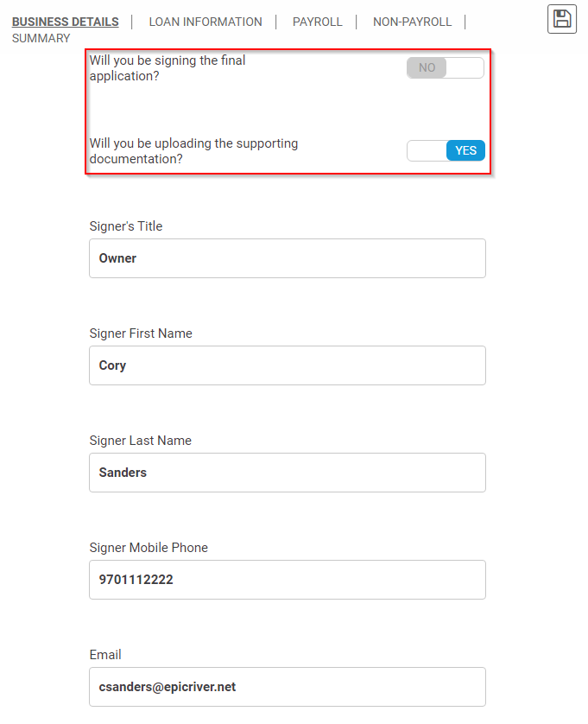Click the YES label on upload toggle
The height and width of the screenshot is (724, 588).
tap(465, 150)
